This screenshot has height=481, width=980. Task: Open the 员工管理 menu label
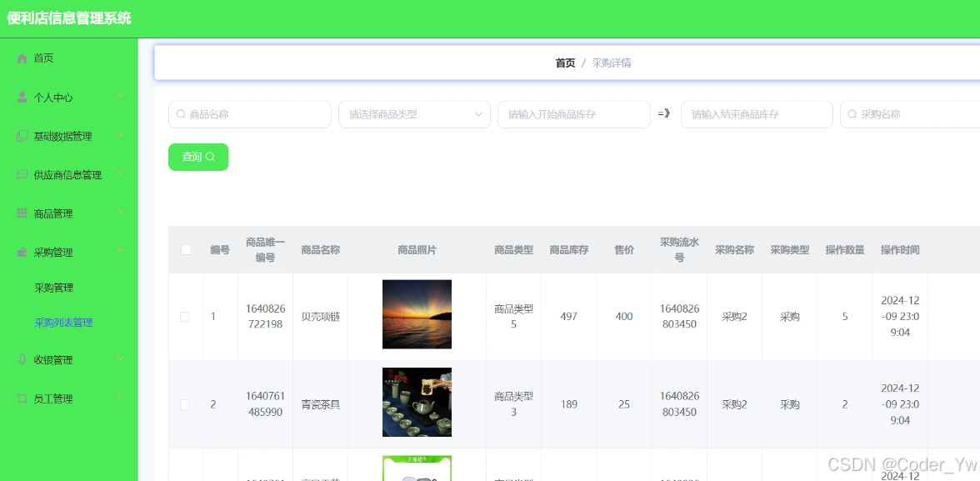pos(53,399)
